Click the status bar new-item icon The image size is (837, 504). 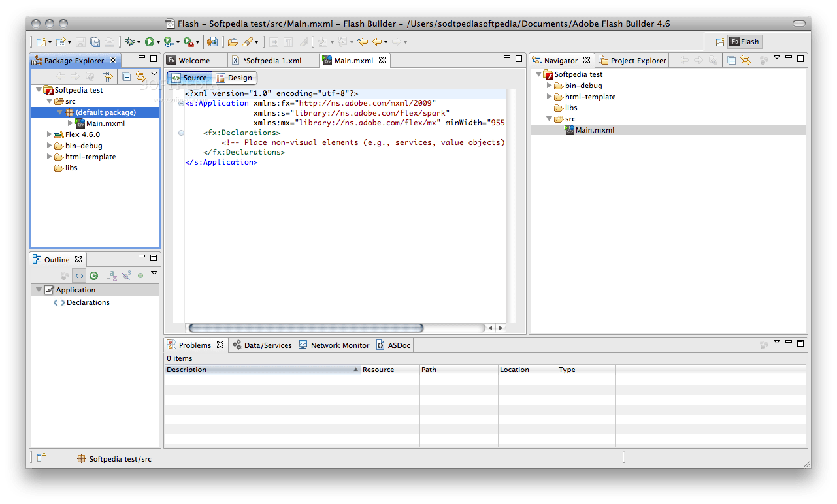click(41, 458)
